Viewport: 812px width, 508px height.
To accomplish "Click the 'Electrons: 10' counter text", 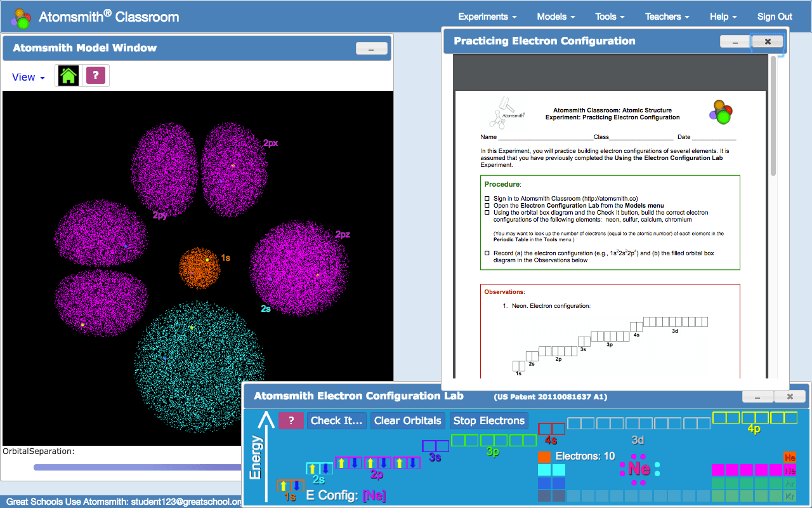I will tap(585, 456).
